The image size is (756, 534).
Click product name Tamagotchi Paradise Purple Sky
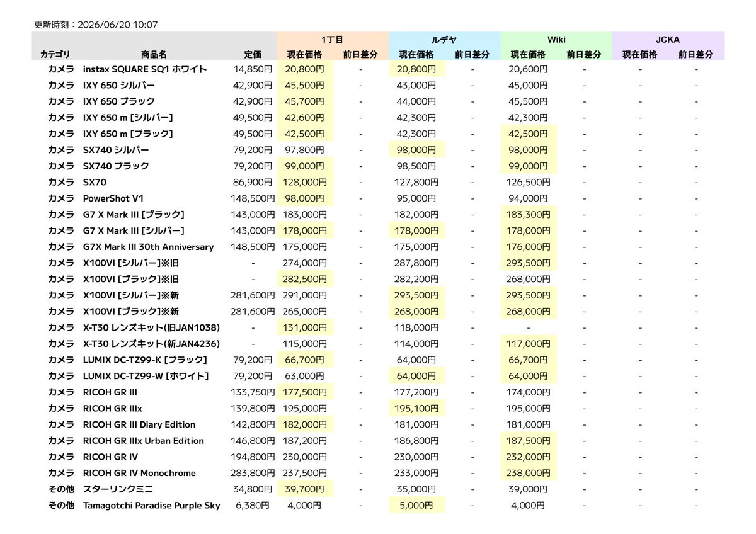[152, 505]
